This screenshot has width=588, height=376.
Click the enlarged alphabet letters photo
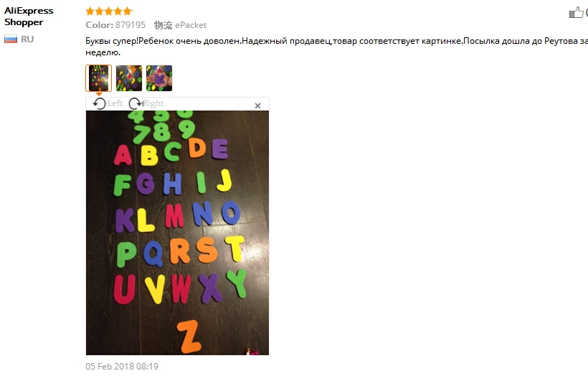pyautogui.click(x=177, y=232)
